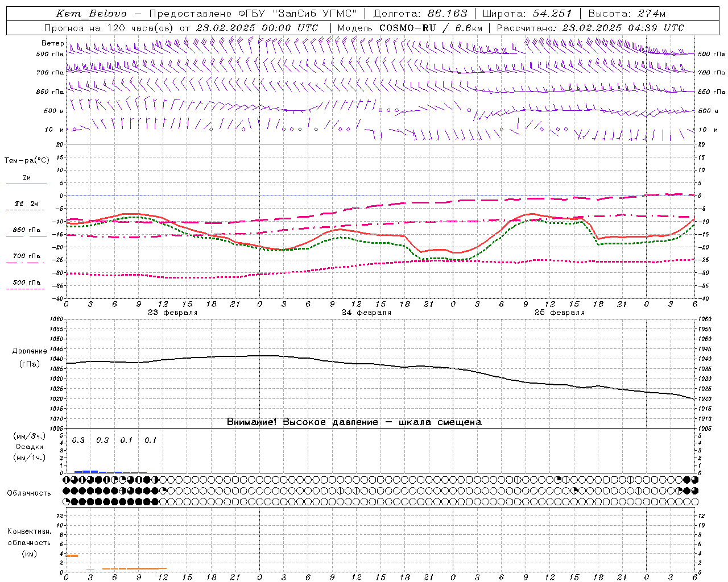Click the Внимание! Высокое давление warning text
This screenshot has height=582, width=728.
click(x=354, y=422)
